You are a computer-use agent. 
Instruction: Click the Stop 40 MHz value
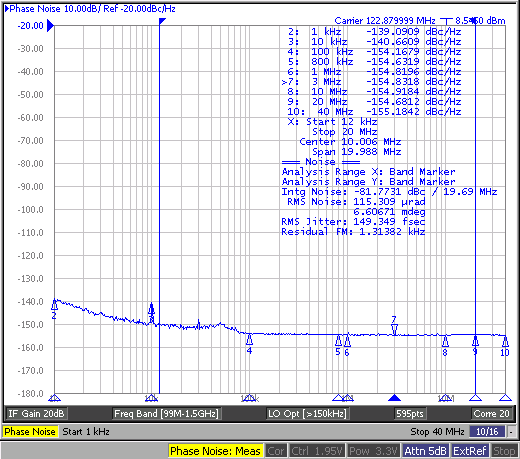point(437,432)
